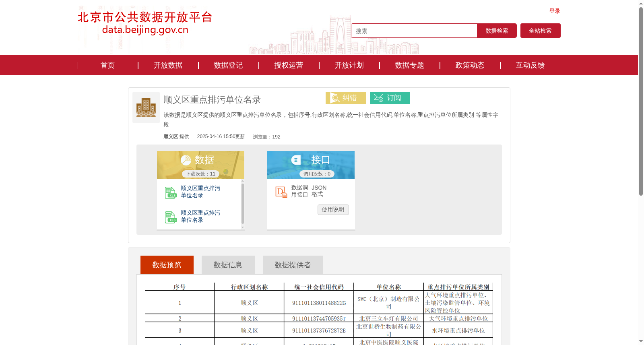Switch to the 数据预览 tab
644x345 pixels.
167,265
